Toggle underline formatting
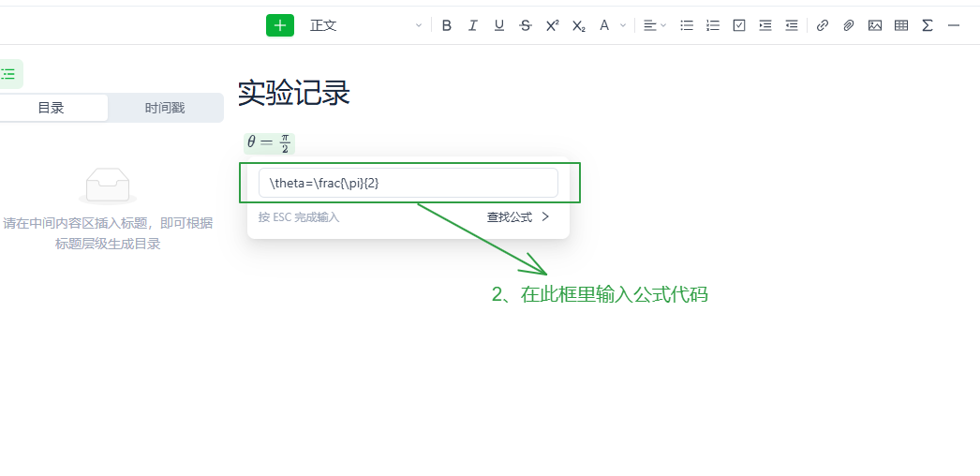Screen dimensions: 980x476 pyautogui.click(x=499, y=25)
